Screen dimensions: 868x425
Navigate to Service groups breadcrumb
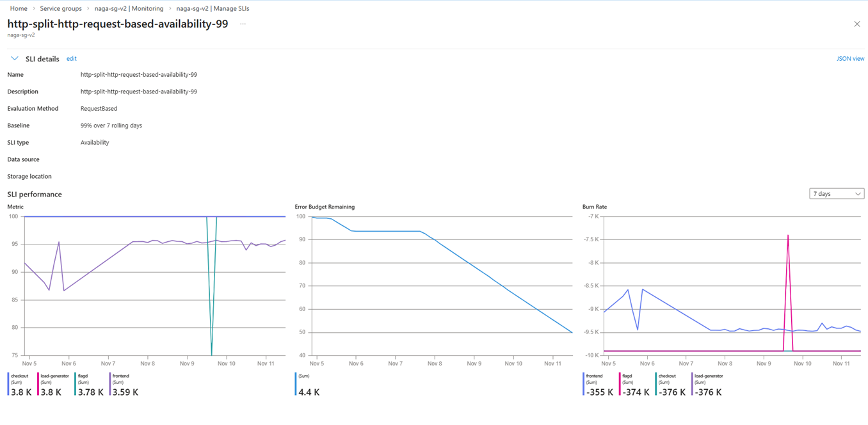coord(61,8)
